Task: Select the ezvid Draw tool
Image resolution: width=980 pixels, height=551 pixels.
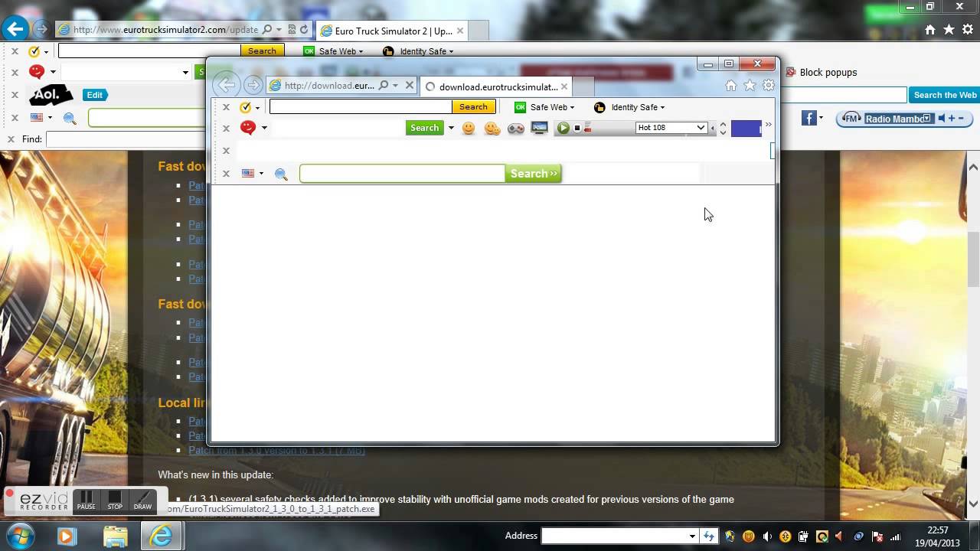Action: click(142, 500)
